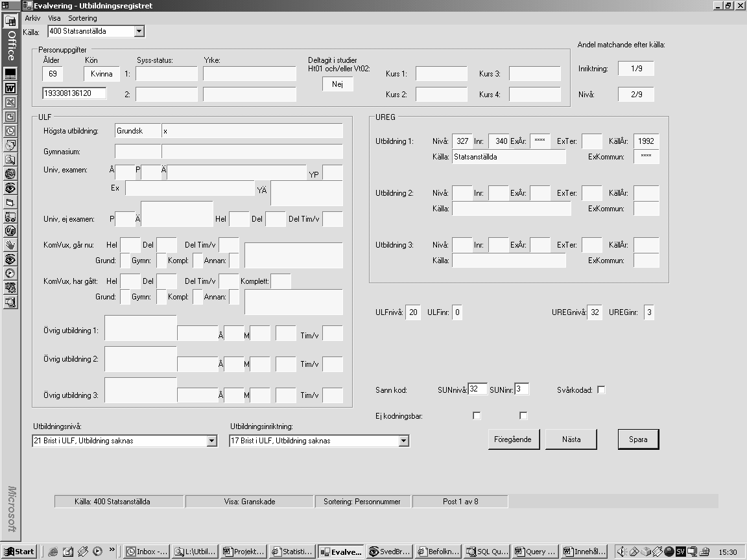Screen dimensions: 747x560
Task: Click the Word icon in the Office shortcut bar
Action: click(x=10, y=88)
